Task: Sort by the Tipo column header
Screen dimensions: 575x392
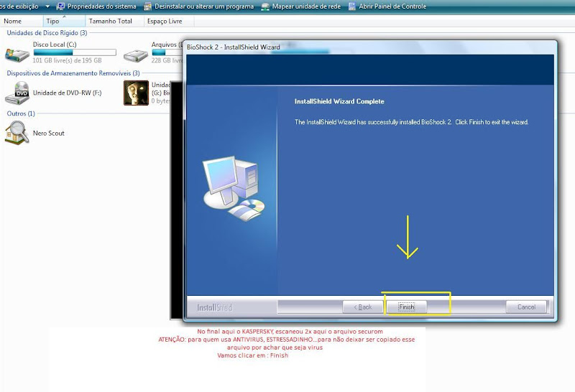Action: (x=64, y=22)
